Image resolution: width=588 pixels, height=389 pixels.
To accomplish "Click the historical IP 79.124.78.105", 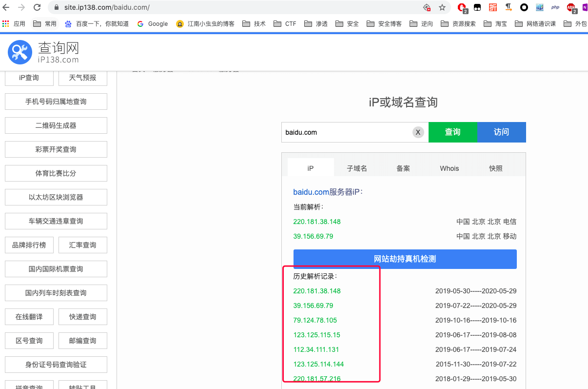I will pos(315,320).
